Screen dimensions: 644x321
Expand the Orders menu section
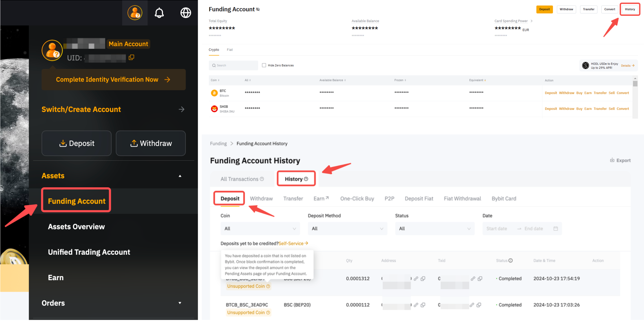(180, 303)
